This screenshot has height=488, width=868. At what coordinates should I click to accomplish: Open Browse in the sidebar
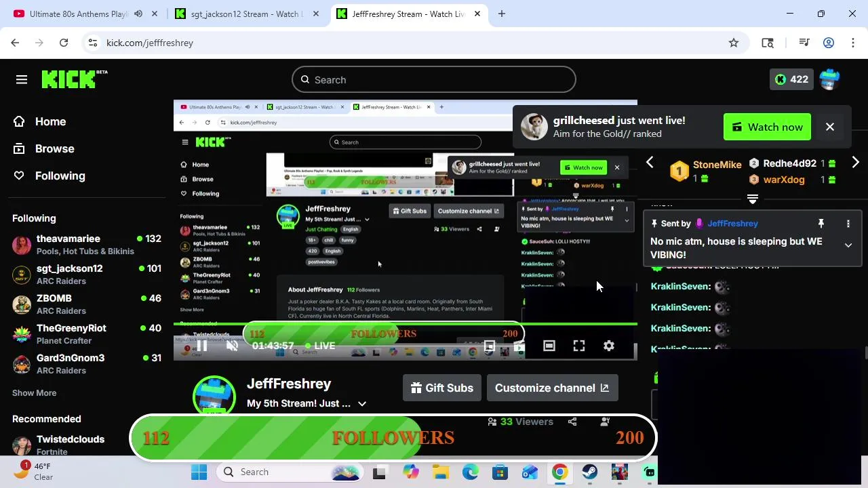[44, 148]
